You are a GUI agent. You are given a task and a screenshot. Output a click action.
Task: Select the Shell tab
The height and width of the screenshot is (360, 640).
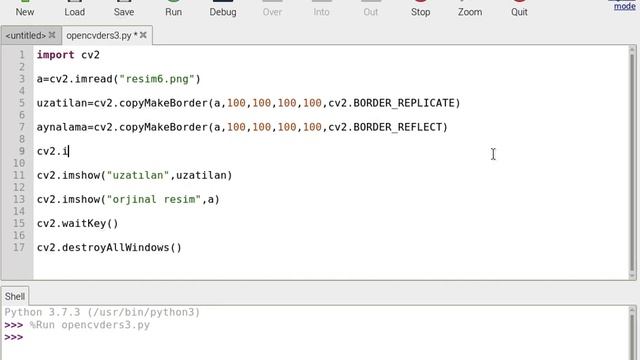pyautogui.click(x=15, y=296)
